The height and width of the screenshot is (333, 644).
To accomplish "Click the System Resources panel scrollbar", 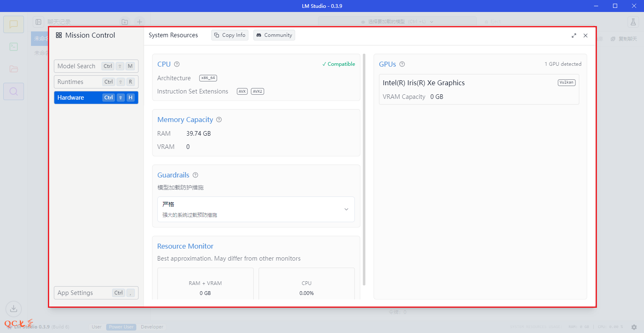I will pyautogui.click(x=364, y=170).
